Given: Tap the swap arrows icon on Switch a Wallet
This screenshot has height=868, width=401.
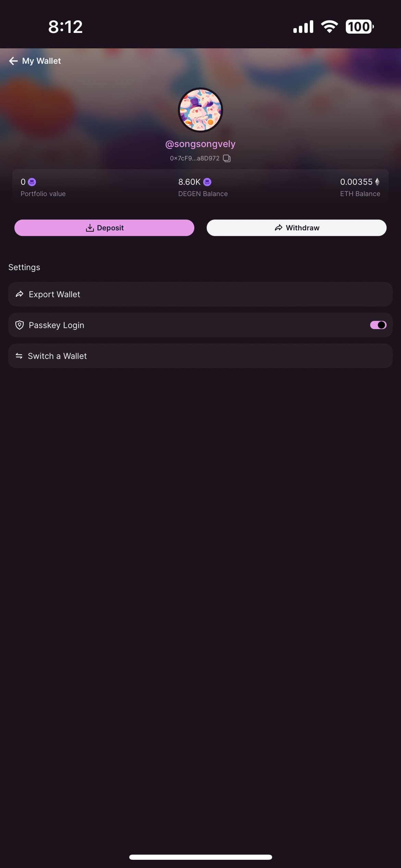Looking at the screenshot, I should pos(19,356).
